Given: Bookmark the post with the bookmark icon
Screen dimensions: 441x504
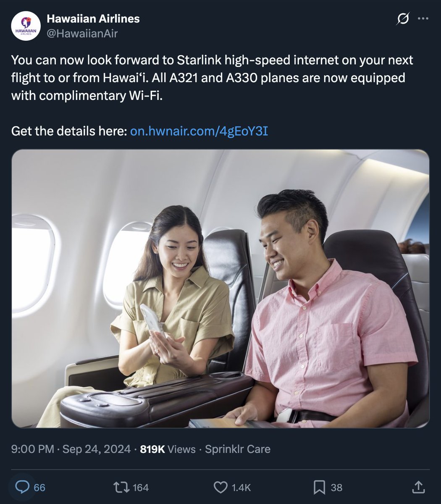Looking at the screenshot, I should coord(320,487).
